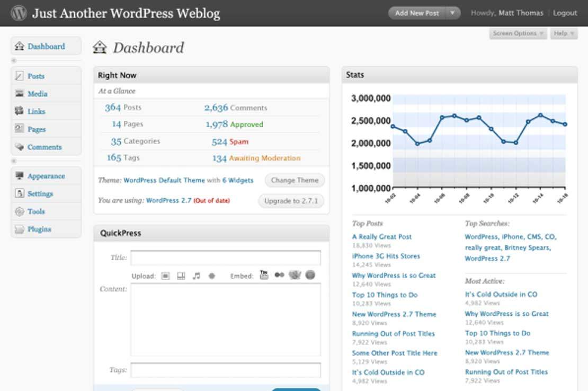
Task: Open the Plugins menu
Action: coord(46,229)
